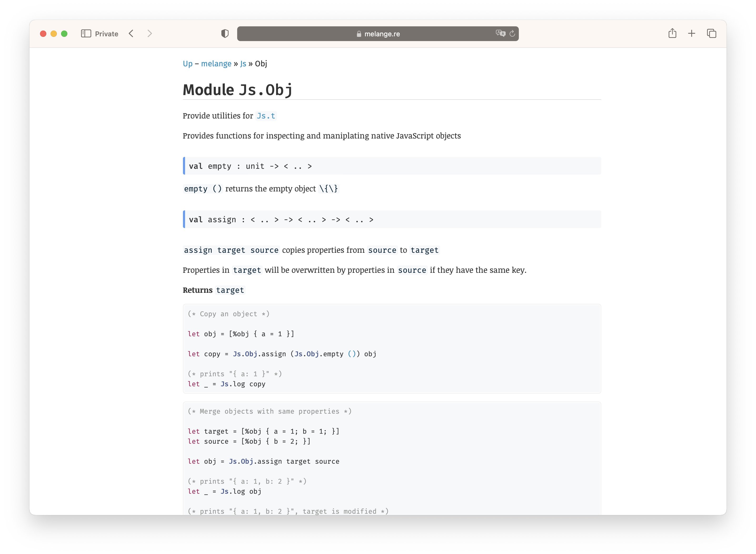
Task: Click '(* Merge objects with same properties *)' comment
Action: [270, 411]
